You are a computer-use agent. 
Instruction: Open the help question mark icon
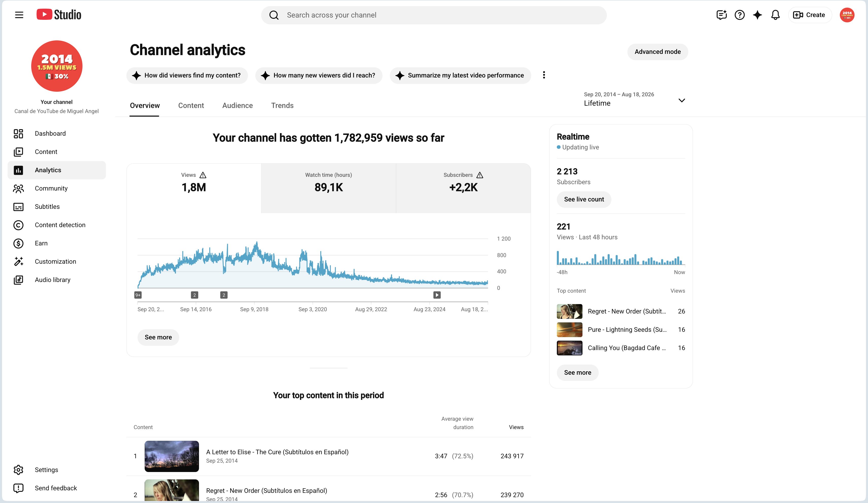(x=740, y=15)
